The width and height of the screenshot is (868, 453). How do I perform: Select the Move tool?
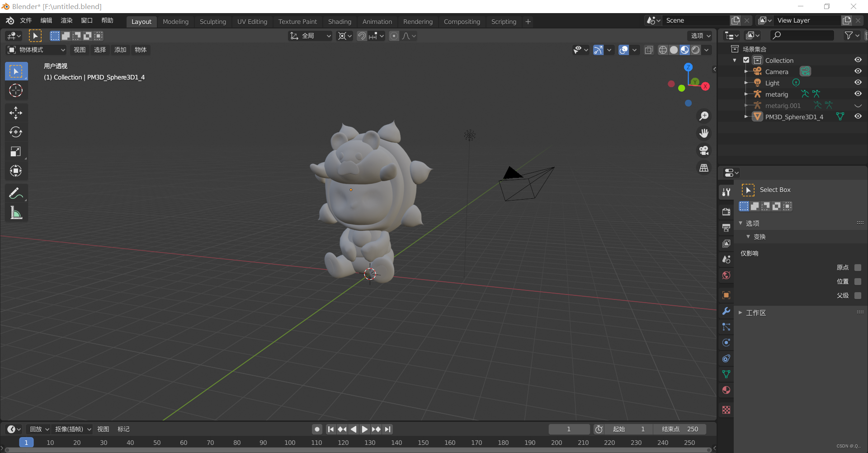pos(16,113)
